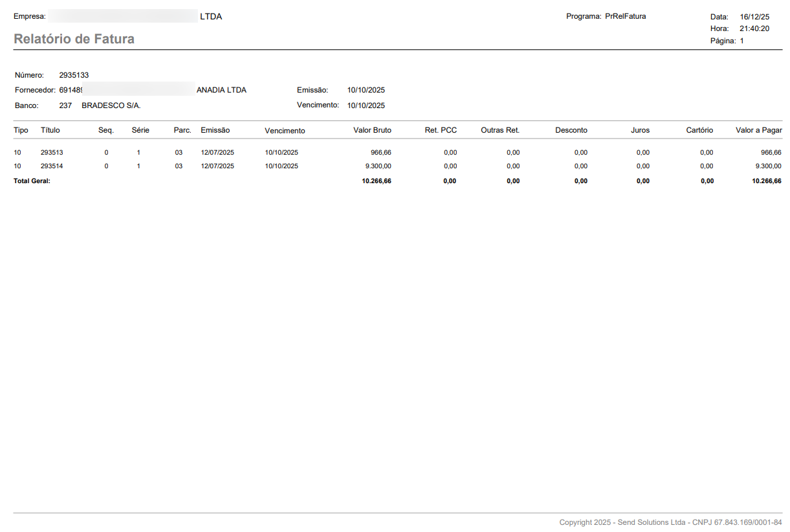Click the "Total Geral:" row label
This screenshot has height=532, width=790.
pos(32,181)
